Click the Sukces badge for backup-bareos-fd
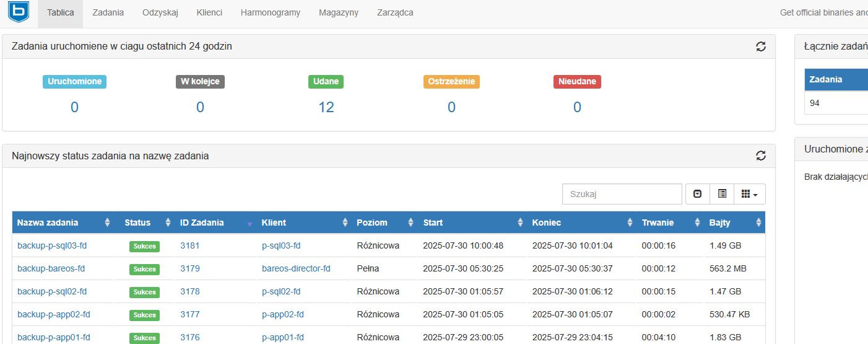Viewport: 868px width, 344px height. [x=144, y=269]
